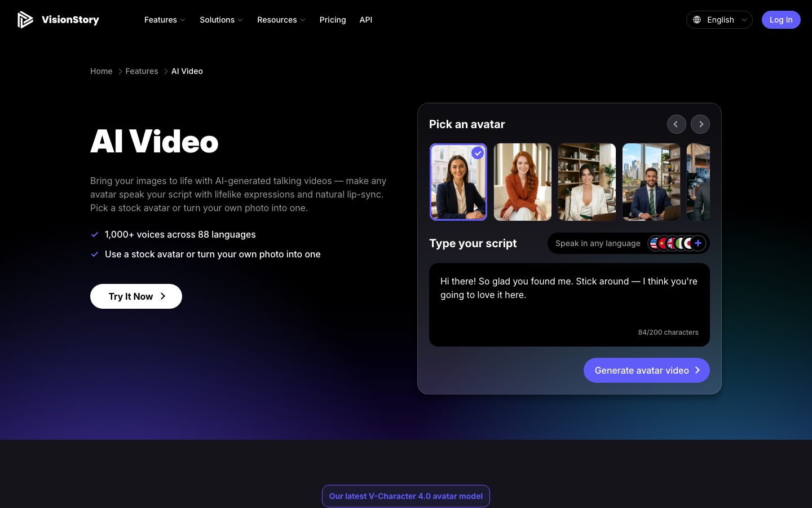Screen dimensions: 812x508
Task: Expand the Solutions dropdown menu
Action: (x=221, y=20)
